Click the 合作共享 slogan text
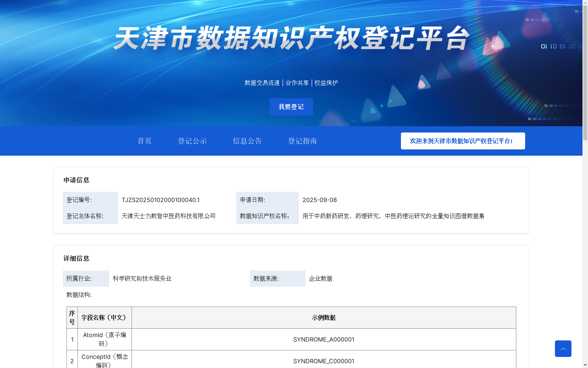Viewport: 588px width, 368px height. tap(297, 83)
